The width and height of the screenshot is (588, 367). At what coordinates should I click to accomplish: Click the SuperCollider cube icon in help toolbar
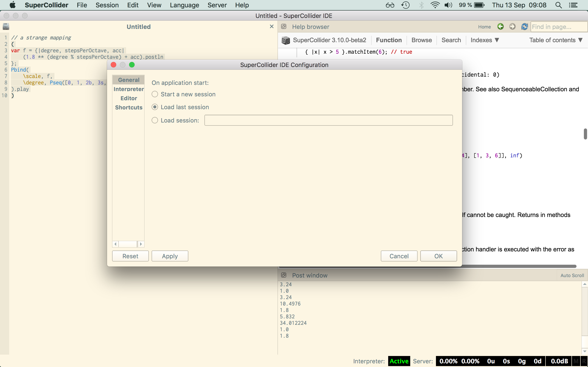coord(286,40)
